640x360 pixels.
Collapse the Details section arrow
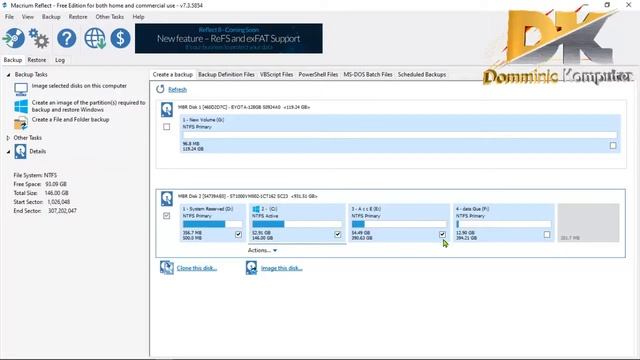coord(8,151)
